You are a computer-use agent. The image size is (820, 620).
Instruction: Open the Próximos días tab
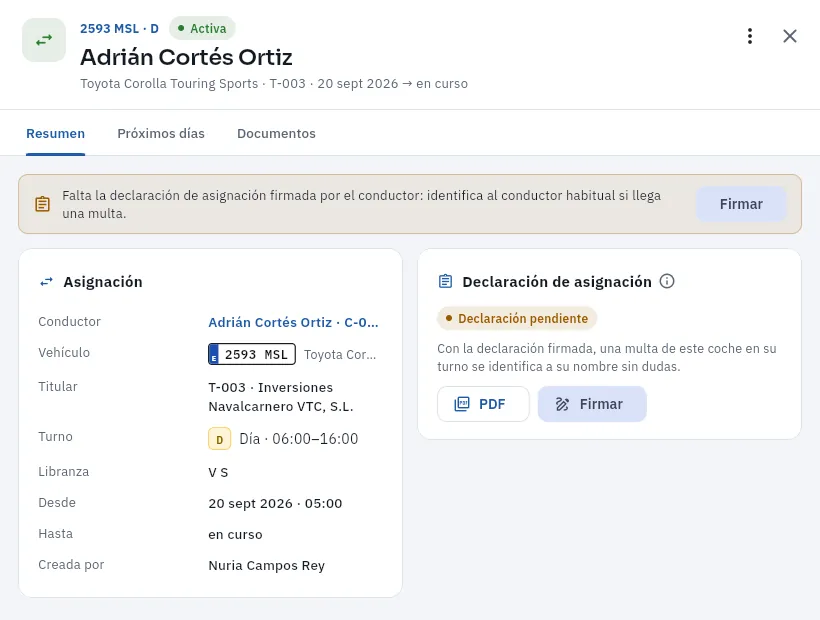(x=161, y=133)
